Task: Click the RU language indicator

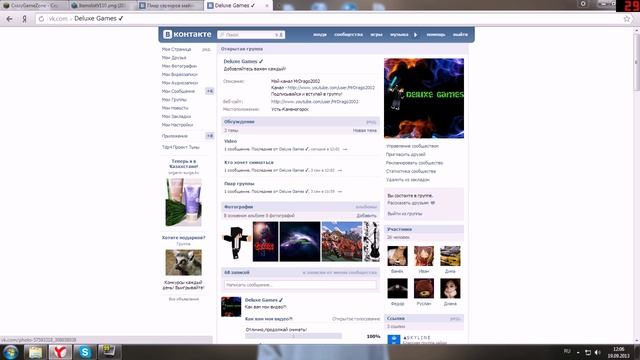Action: [567, 351]
